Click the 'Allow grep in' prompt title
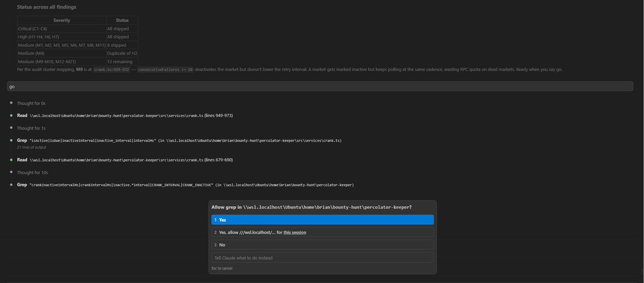Screen dimensions: 644x283 [311, 207]
